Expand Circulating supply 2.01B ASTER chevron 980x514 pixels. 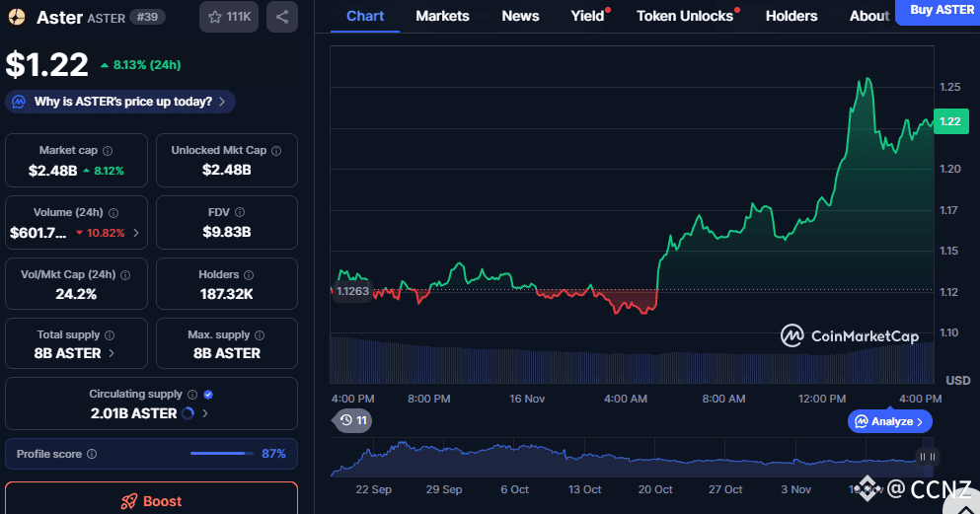pyautogui.click(x=204, y=413)
